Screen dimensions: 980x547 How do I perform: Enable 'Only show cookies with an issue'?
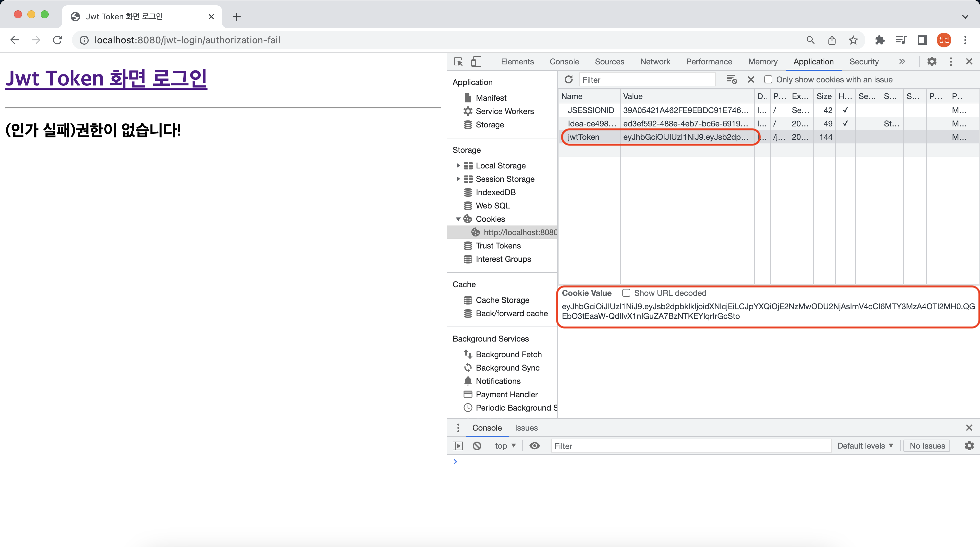768,80
